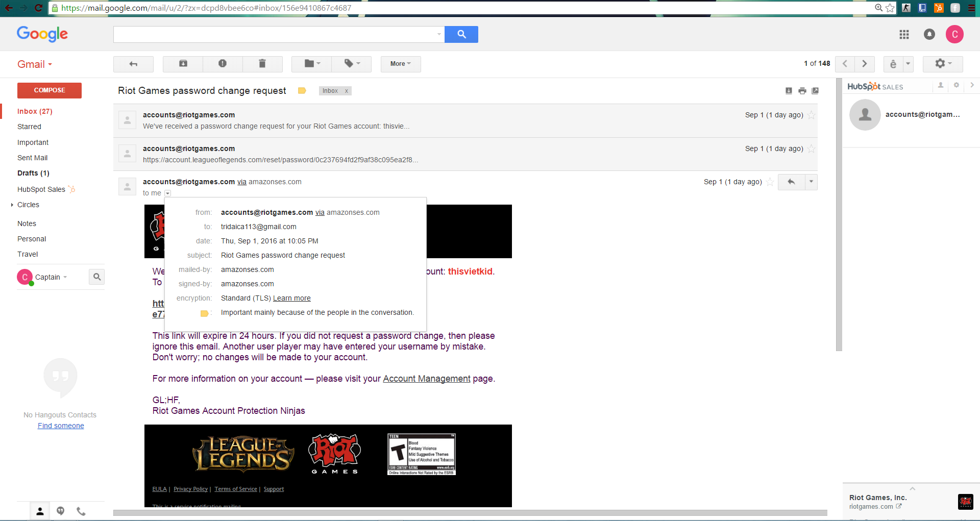Delete conversation with trash icon
980x521 pixels.
point(262,64)
